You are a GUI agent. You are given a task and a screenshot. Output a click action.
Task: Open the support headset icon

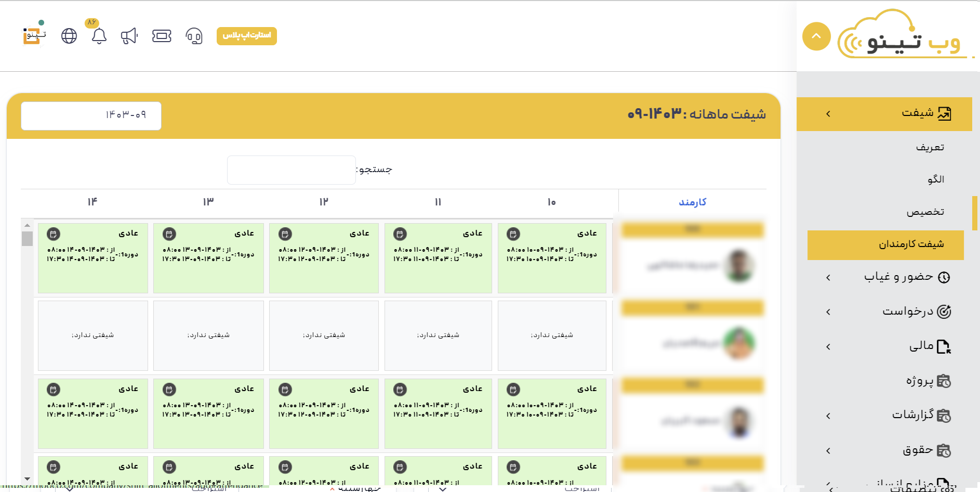pos(194,36)
